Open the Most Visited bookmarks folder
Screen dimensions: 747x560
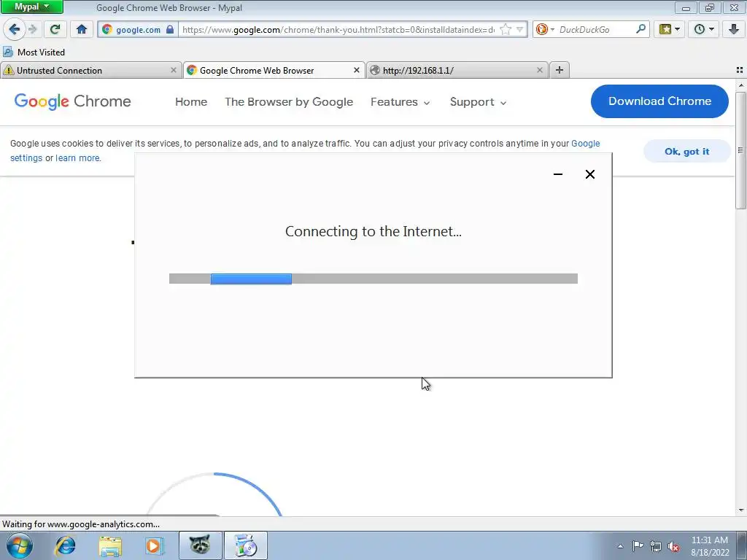click(34, 52)
